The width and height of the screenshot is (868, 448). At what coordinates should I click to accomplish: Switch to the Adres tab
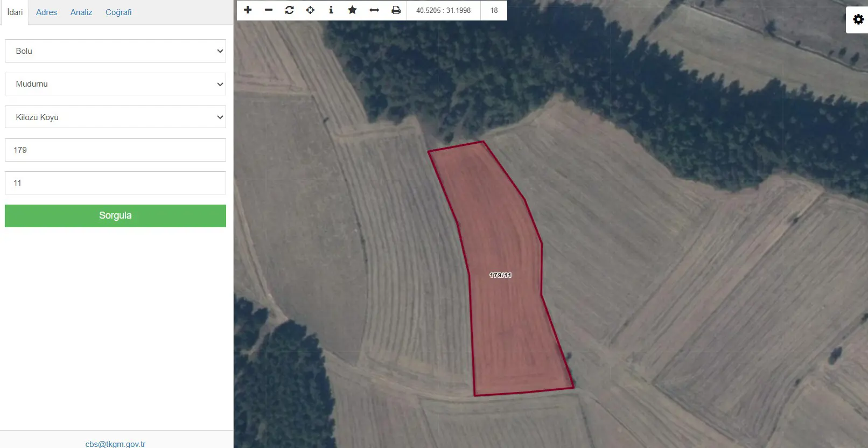[x=46, y=12]
